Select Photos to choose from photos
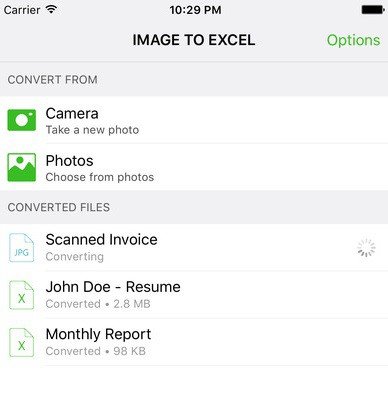Viewport: 388px width, 396px height. click(194, 167)
